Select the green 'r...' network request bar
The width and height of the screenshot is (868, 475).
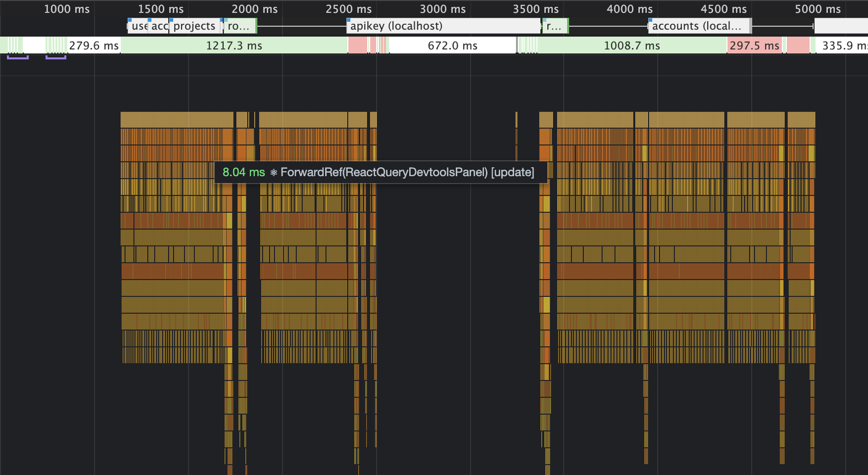[x=556, y=26]
